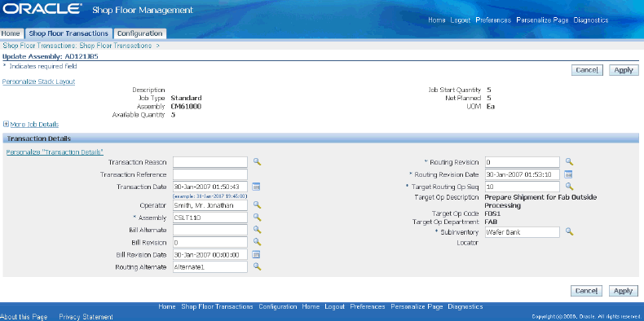This screenshot has height=321, width=644.
Task: Open Bill Revision search lookup icon
Action: [257, 242]
